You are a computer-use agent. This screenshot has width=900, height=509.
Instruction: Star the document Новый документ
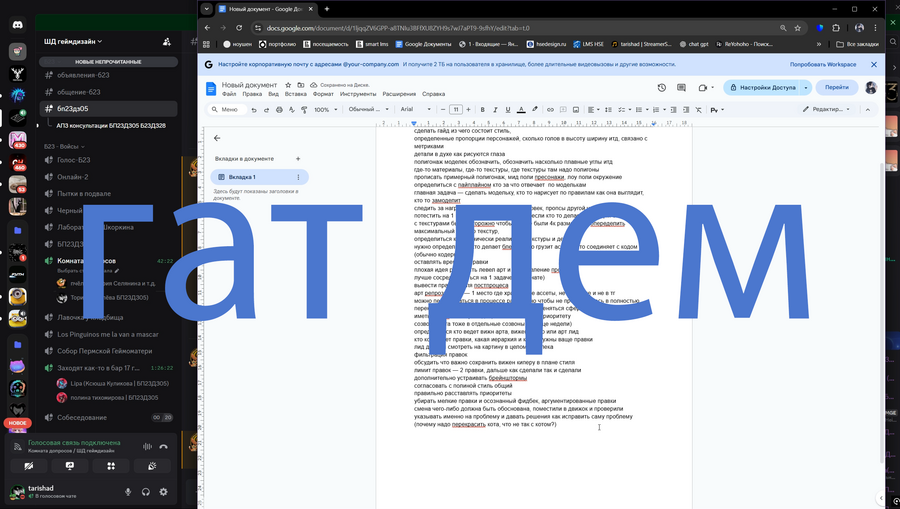click(288, 85)
